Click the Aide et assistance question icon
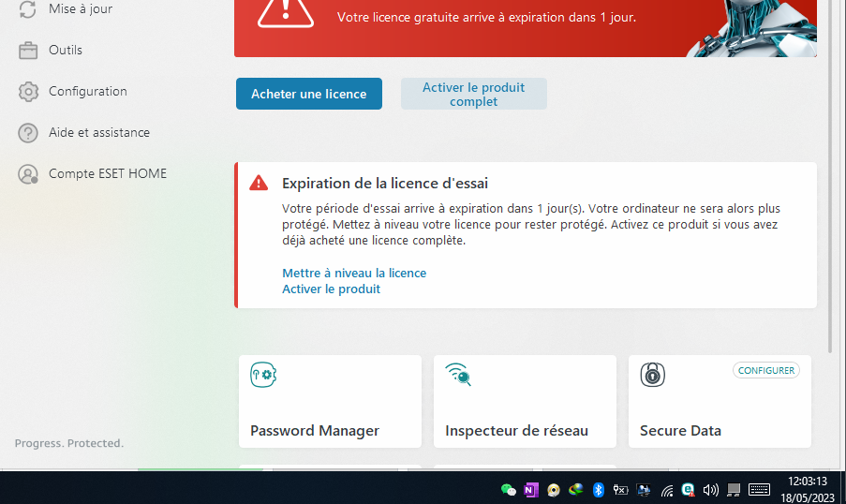The image size is (846, 504). [x=28, y=133]
